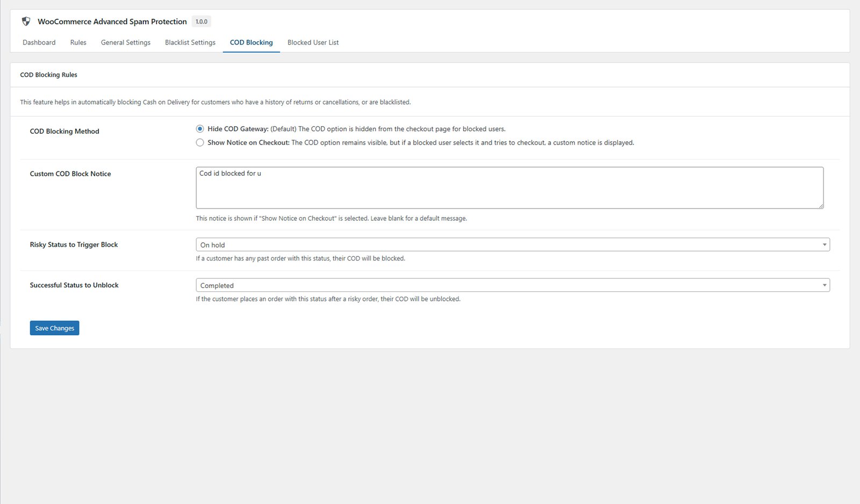Click the arrow on the Completed dropdown
Screen dimensions: 860x504
[x=824, y=285]
